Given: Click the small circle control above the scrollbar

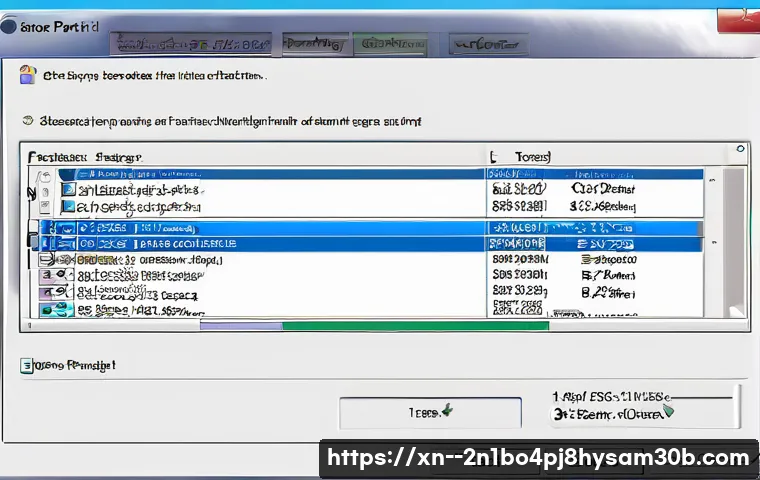Looking at the screenshot, I should (x=739, y=149).
